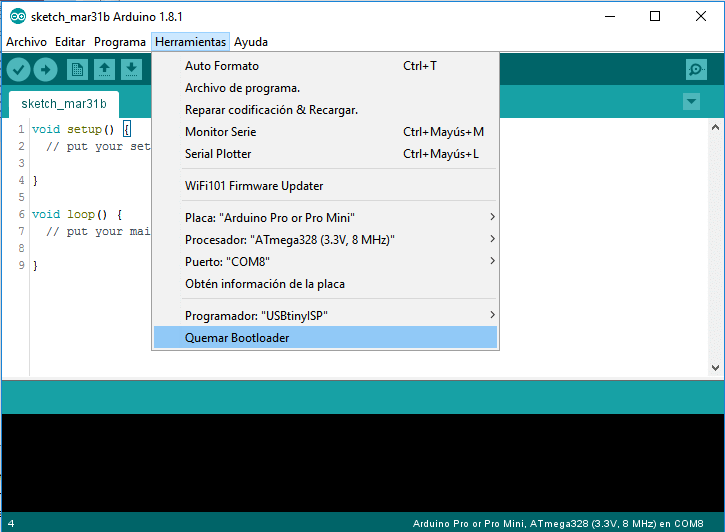Close the Arduino window
This screenshot has height=532, width=725.
pyautogui.click(x=700, y=17)
